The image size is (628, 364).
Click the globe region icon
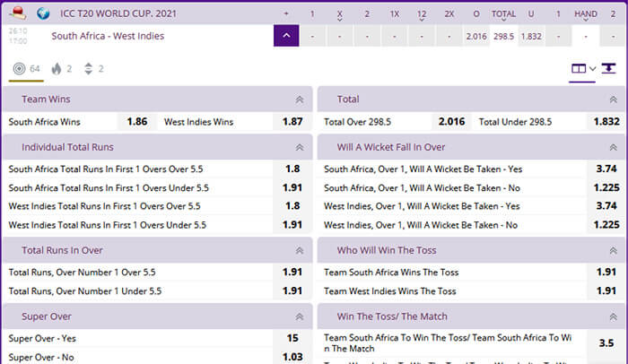tap(43, 13)
